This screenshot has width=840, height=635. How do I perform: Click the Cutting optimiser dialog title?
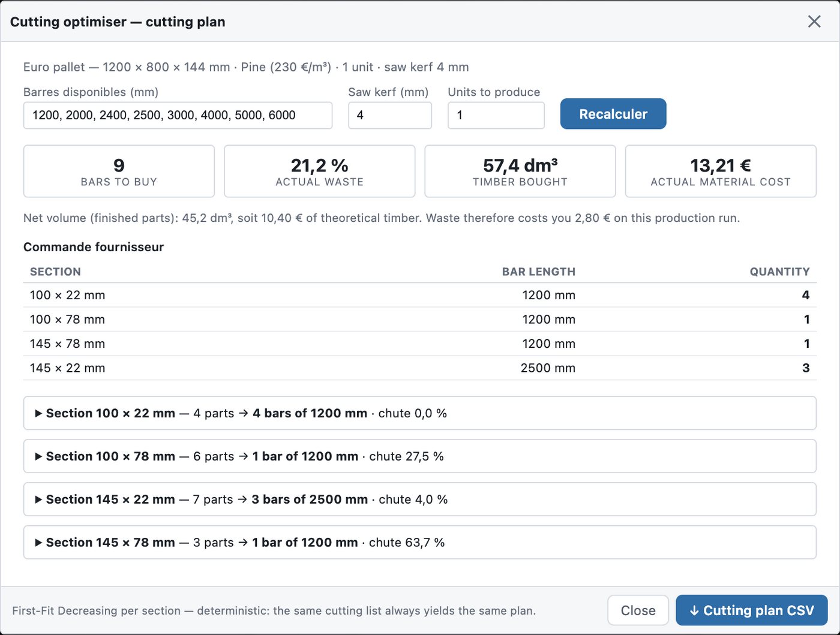(118, 22)
